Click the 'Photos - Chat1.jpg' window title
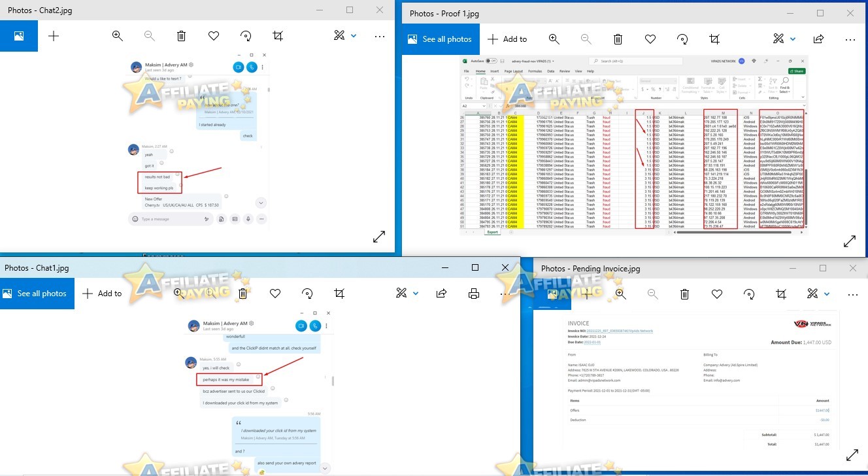Screen dimensions: 868x476 tap(38, 268)
